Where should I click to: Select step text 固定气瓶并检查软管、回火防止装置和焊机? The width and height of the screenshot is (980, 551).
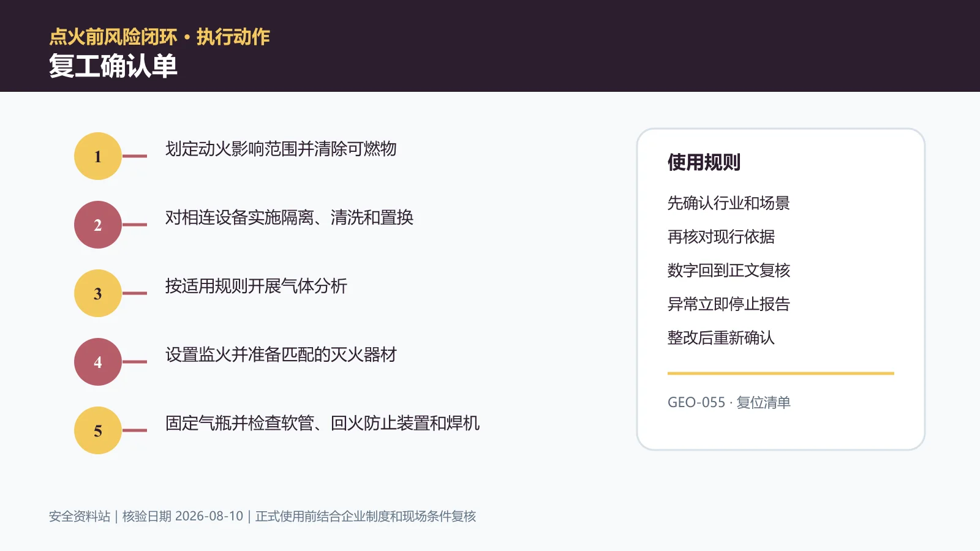pyautogui.click(x=322, y=423)
